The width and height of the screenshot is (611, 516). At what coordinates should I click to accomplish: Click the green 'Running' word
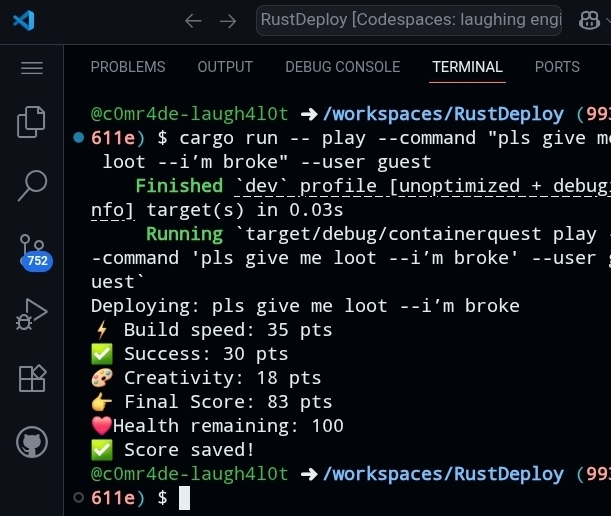tap(185, 234)
